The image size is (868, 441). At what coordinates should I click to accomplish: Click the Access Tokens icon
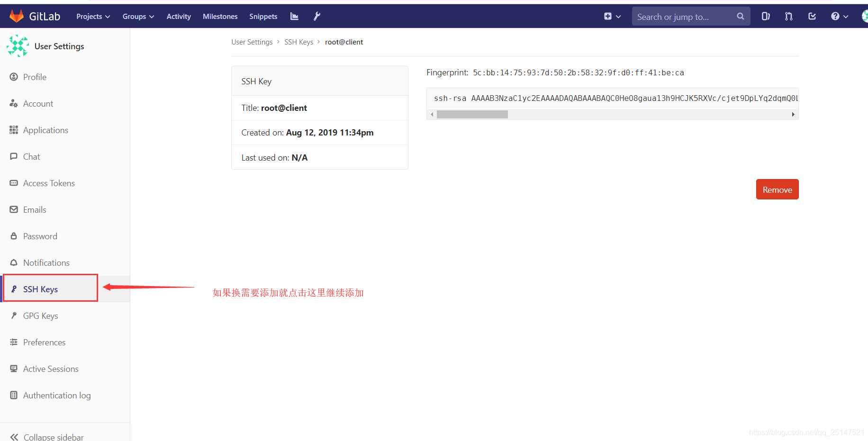pyautogui.click(x=14, y=183)
